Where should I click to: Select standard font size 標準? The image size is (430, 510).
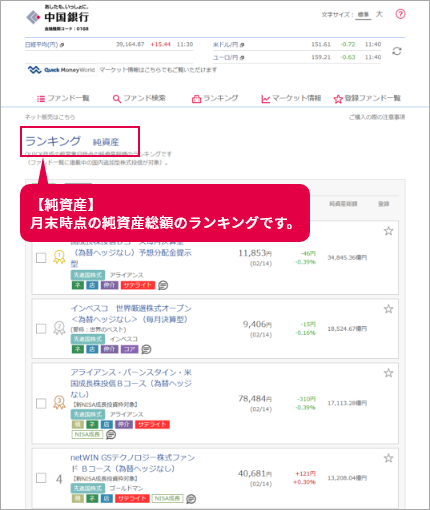363,15
